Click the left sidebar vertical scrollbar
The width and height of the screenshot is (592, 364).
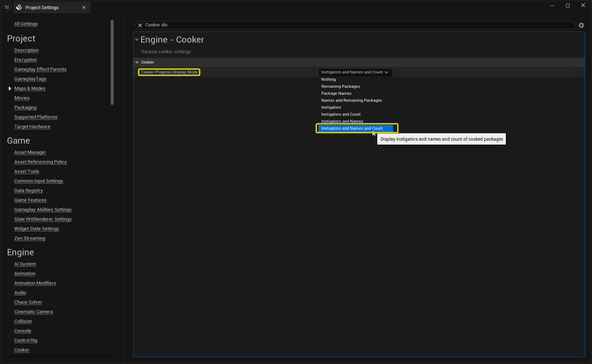(x=112, y=62)
